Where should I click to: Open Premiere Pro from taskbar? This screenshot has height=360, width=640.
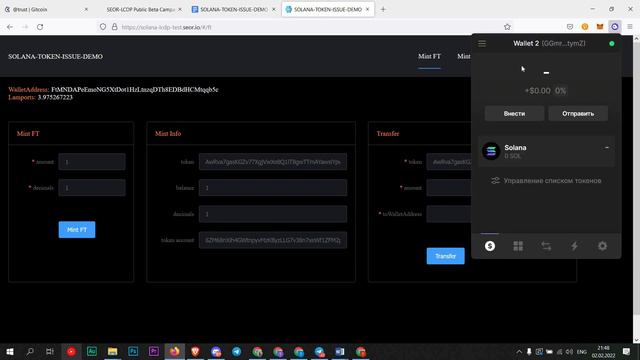(x=153, y=351)
